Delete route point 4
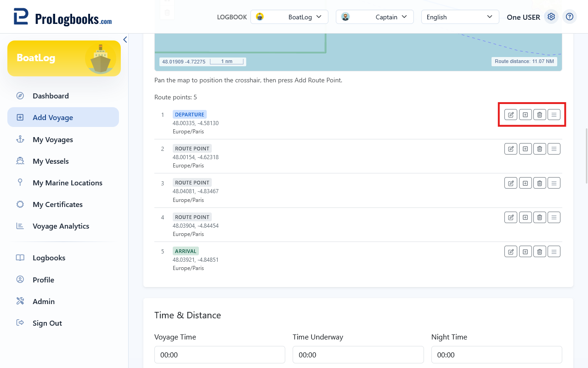This screenshot has width=588, height=368. click(540, 217)
